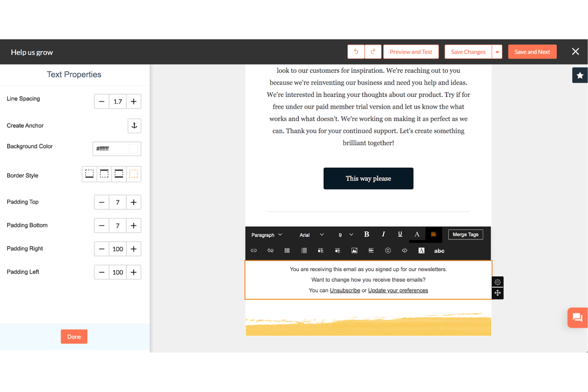Click the text background highlight icon
Screen dimensions: 588x392
click(x=422, y=251)
